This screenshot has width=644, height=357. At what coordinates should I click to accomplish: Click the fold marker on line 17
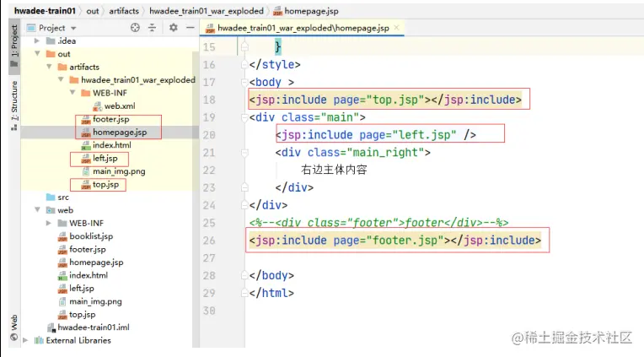244,82
